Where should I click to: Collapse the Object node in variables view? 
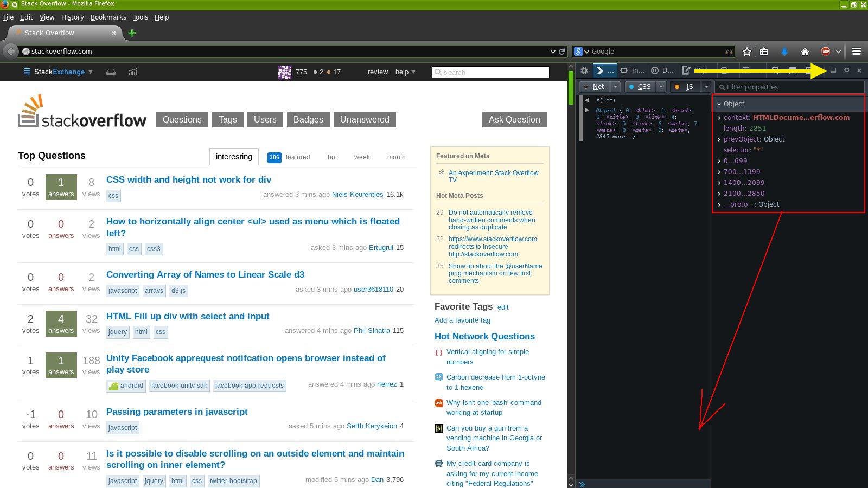click(x=719, y=104)
